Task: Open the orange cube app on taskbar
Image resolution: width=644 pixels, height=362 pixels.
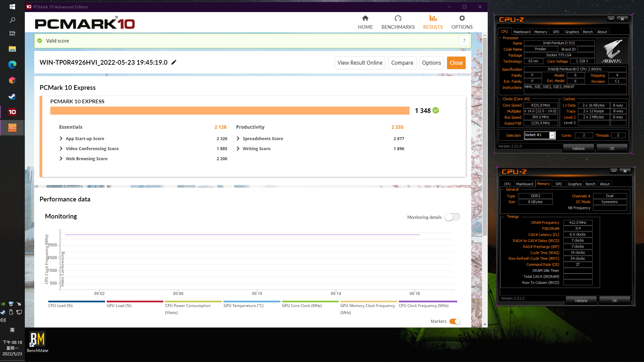Action: (x=12, y=80)
